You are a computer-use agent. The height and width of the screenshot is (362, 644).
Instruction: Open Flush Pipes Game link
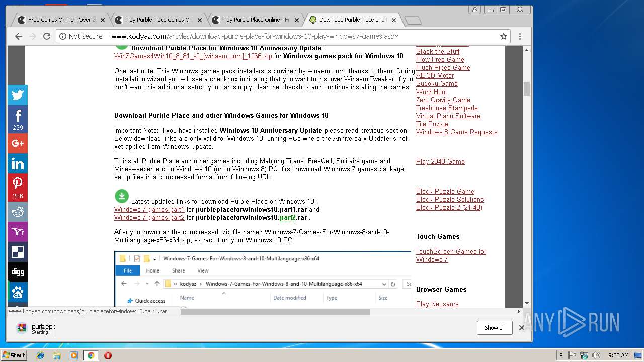(443, 67)
